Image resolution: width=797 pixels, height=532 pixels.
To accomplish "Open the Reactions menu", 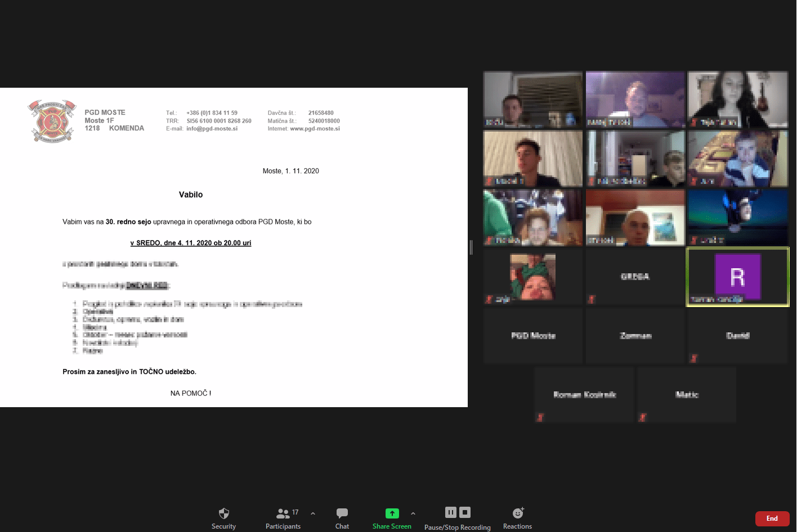I will 517,518.
